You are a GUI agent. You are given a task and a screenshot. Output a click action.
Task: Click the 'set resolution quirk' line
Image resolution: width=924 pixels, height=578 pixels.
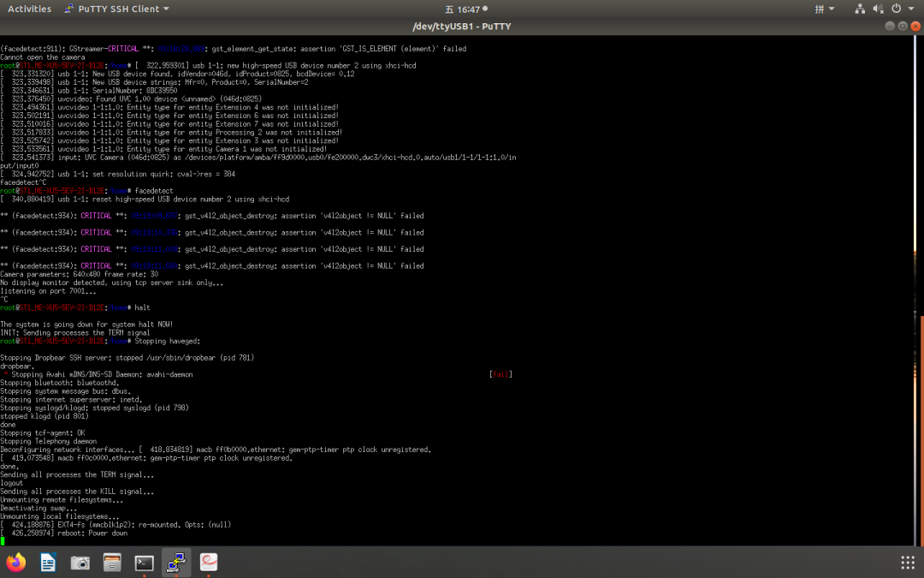[x=118, y=174]
